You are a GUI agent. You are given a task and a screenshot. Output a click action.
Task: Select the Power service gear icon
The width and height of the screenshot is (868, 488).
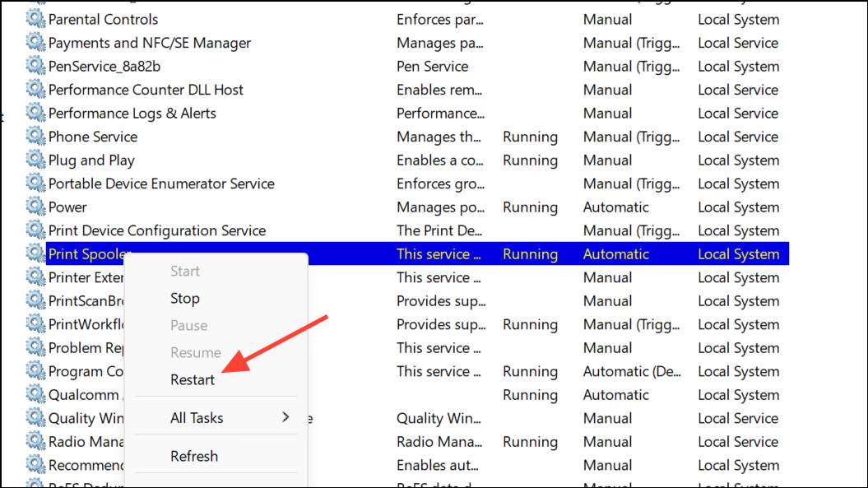click(x=35, y=207)
